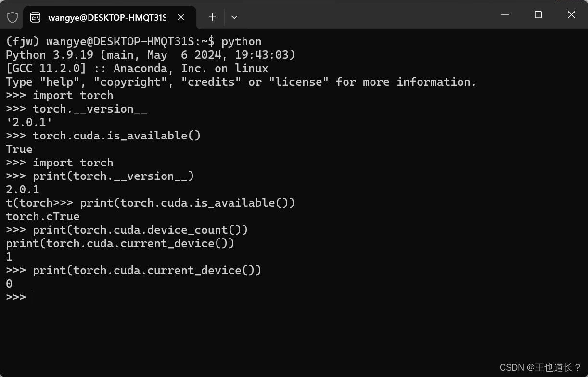Click the print(torch.__version__) command text

(113, 176)
